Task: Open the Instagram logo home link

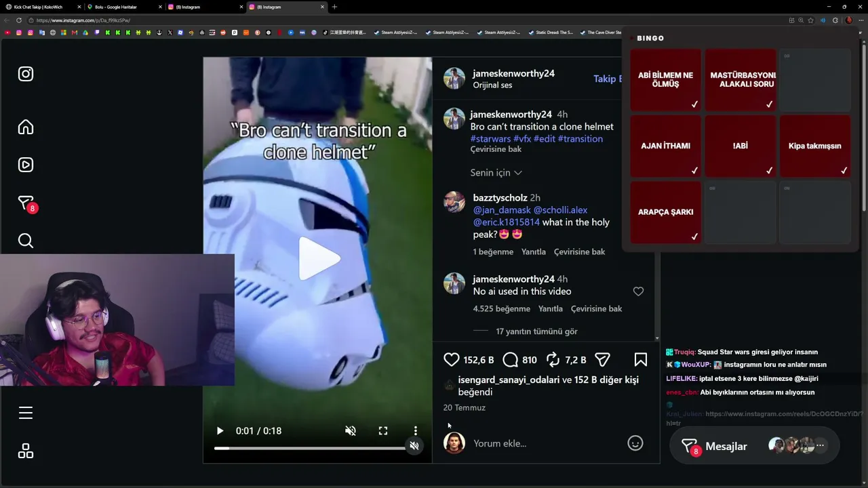Action: pos(26,74)
